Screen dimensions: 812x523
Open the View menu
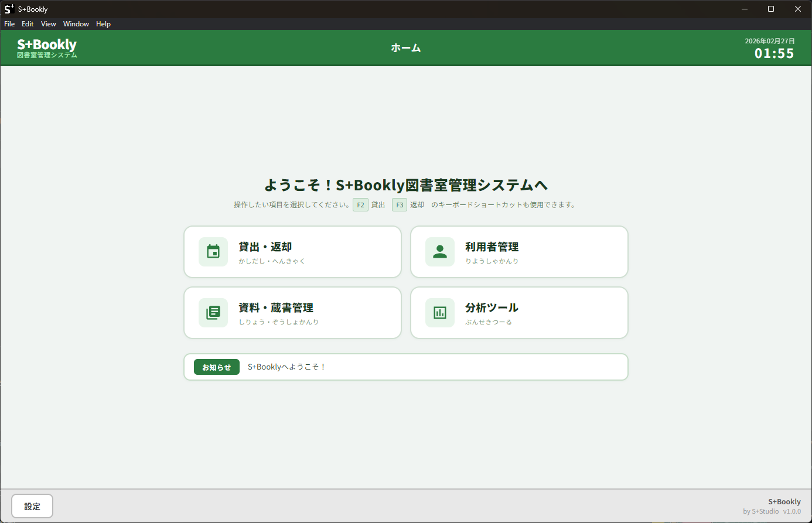(x=48, y=24)
